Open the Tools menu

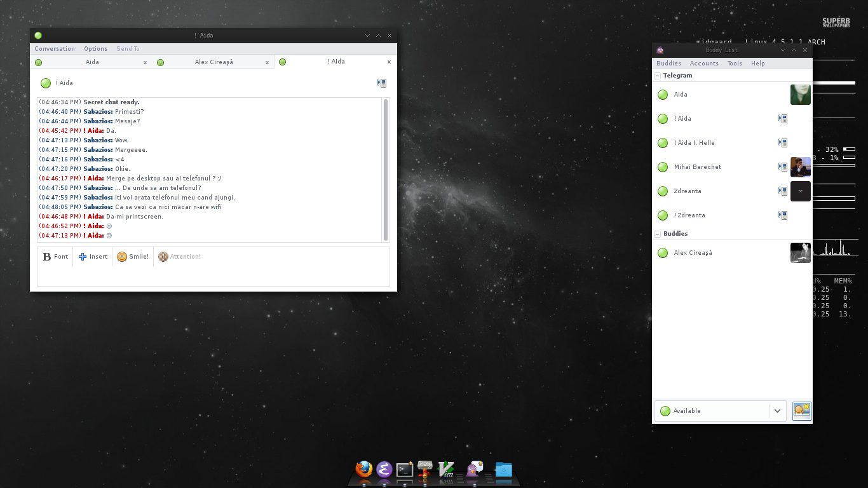pyautogui.click(x=735, y=64)
